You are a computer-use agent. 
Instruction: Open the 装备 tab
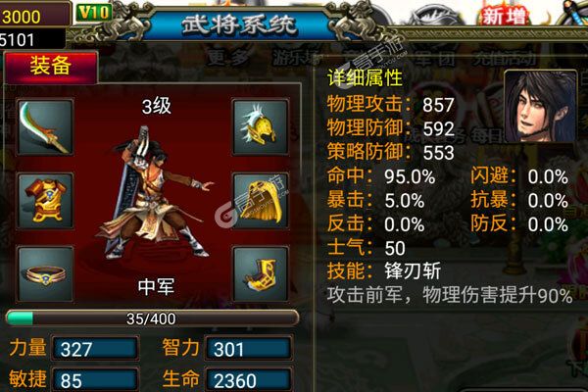pyautogui.click(x=51, y=67)
